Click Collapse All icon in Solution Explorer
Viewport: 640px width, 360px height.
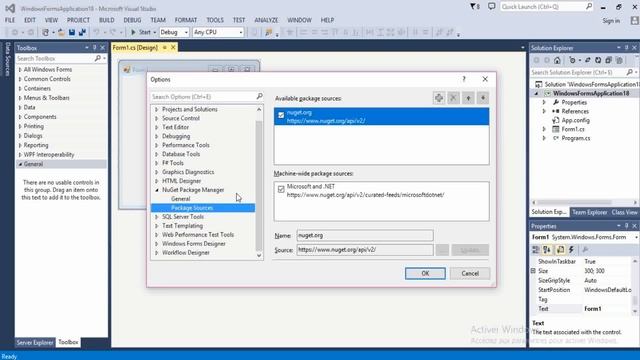point(609,60)
